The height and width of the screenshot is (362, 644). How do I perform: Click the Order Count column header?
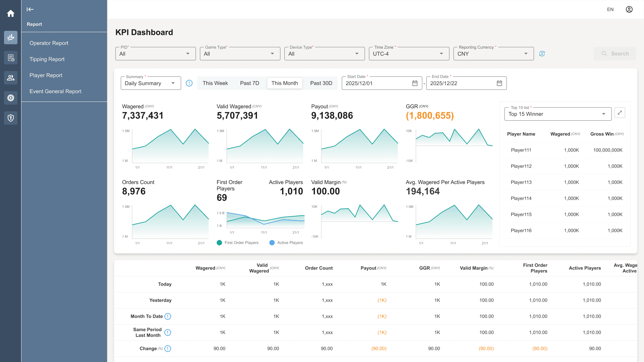tap(319, 268)
